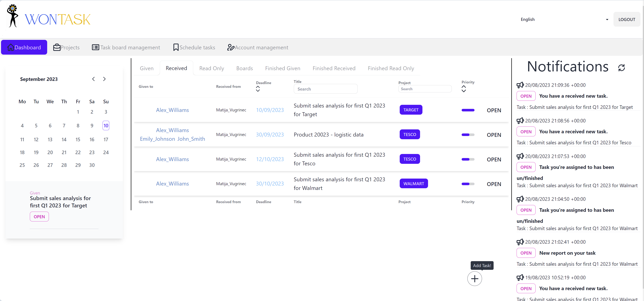The image size is (644, 301).
Task: Open the Finished Received tab
Action: point(334,68)
